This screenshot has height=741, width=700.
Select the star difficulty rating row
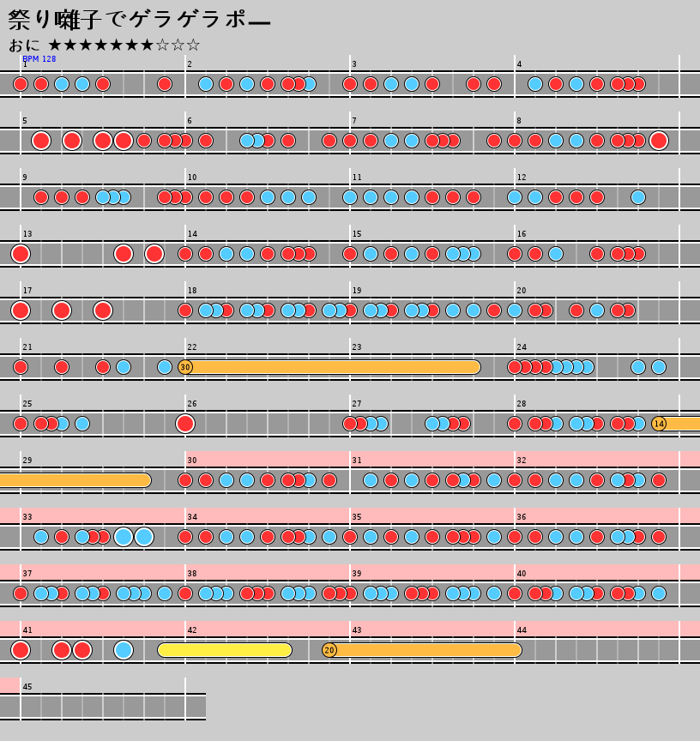click(124, 45)
